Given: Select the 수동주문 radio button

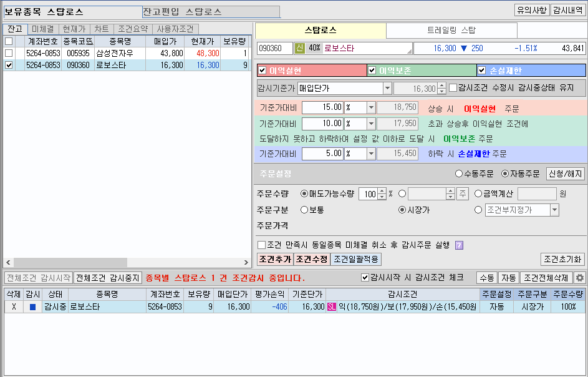Looking at the screenshot, I should pos(459,174).
